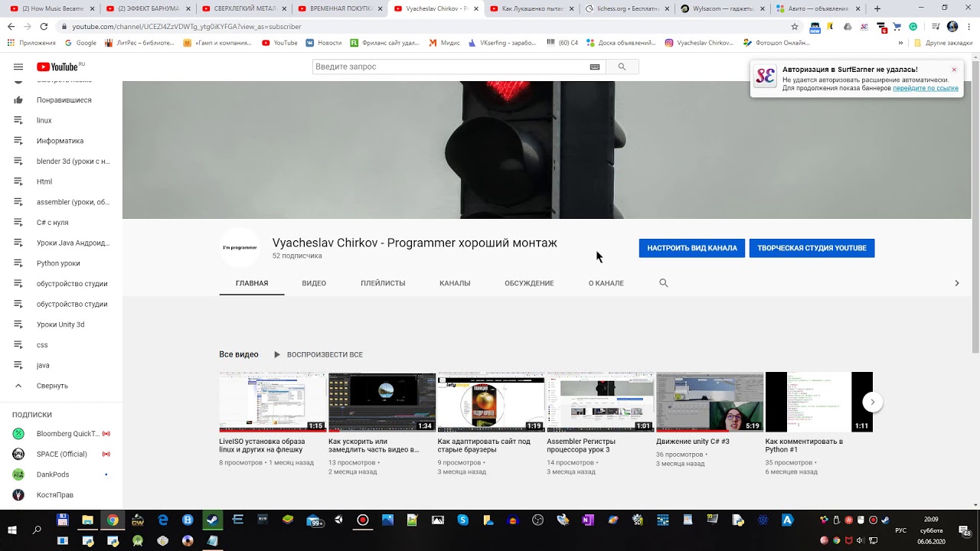
Task: Click the browser back arrow
Action: (11, 26)
